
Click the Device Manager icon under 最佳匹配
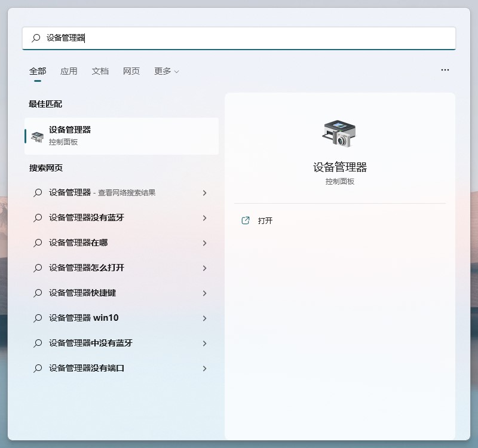tap(35, 136)
